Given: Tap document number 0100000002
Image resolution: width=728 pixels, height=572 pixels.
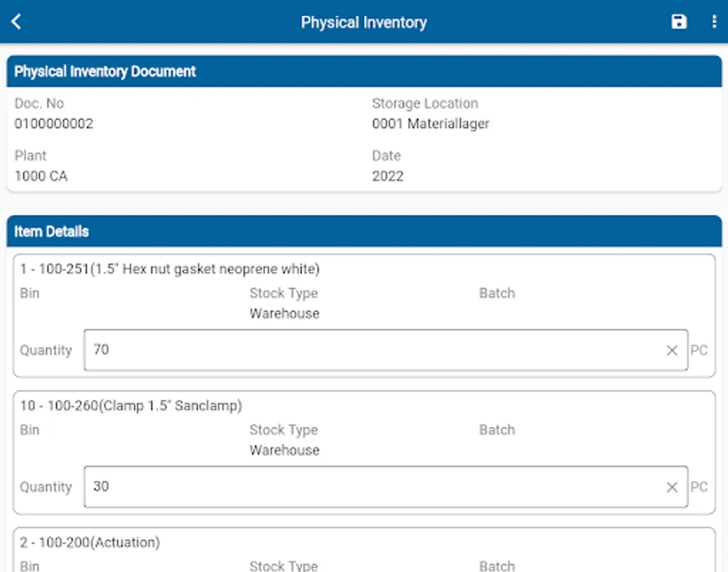Looking at the screenshot, I should 54,123.
